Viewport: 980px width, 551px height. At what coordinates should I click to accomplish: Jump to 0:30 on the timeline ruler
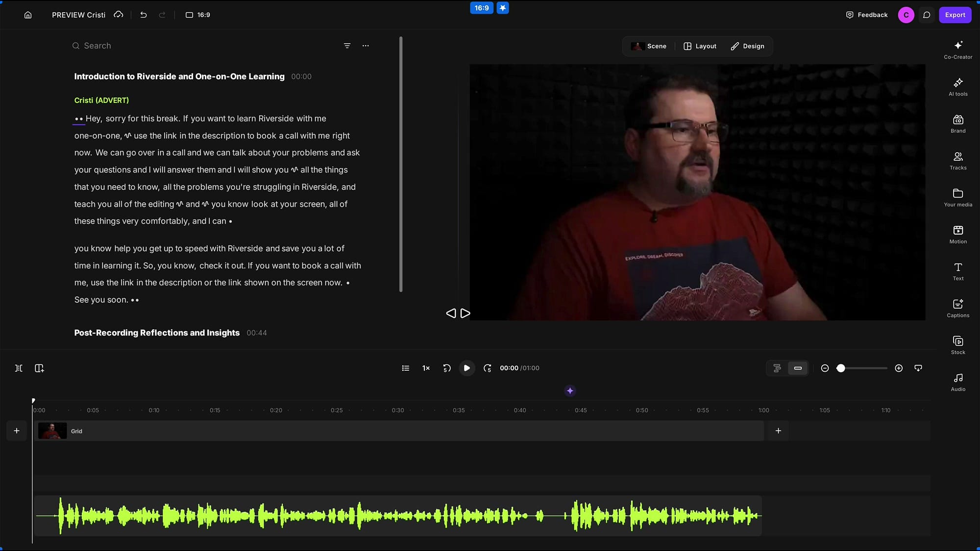click(x=398, y=410)
